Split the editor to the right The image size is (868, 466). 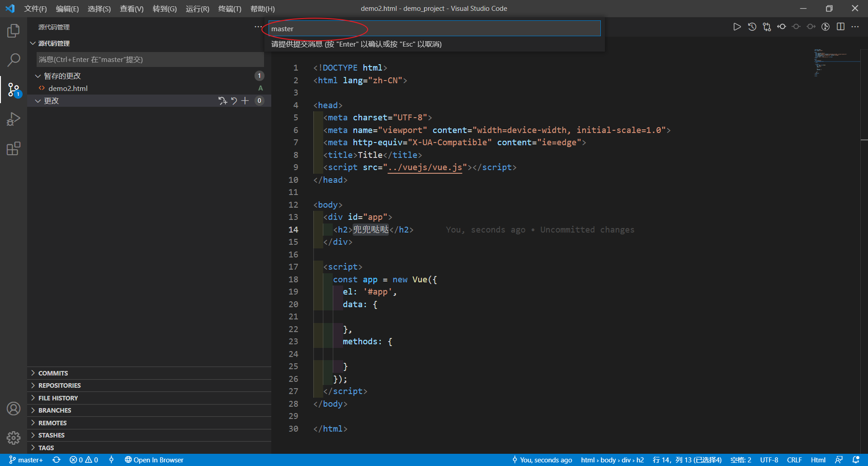pyautogui.click(x=840, y=27)
